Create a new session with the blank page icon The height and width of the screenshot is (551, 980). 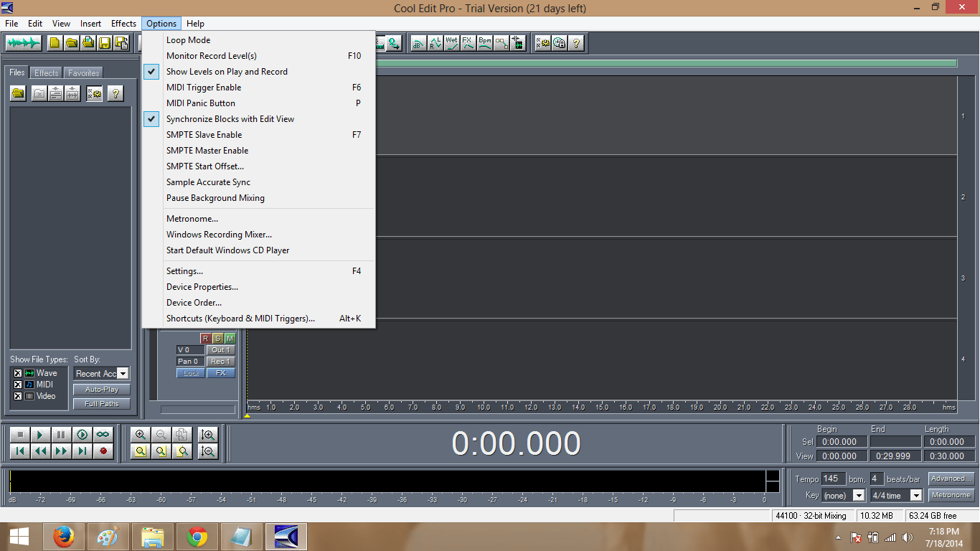click(55, 43)
